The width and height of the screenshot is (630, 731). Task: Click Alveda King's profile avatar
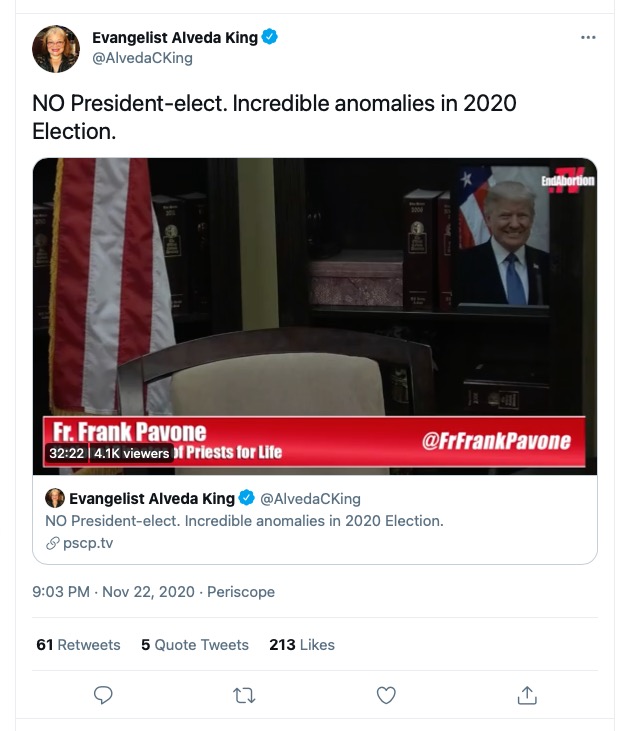point(55,49)
